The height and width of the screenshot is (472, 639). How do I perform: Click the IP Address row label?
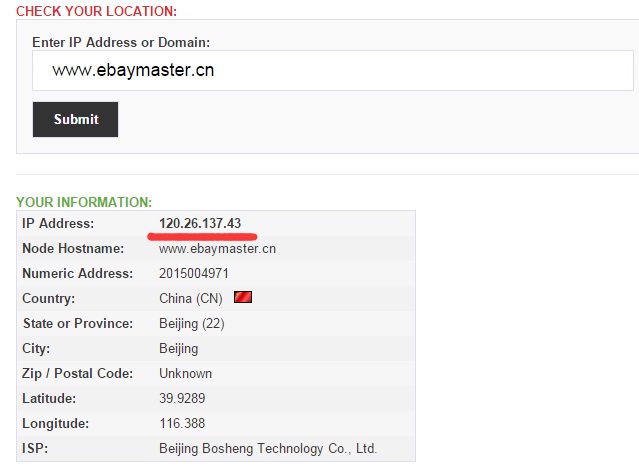(x=58, y=223)
